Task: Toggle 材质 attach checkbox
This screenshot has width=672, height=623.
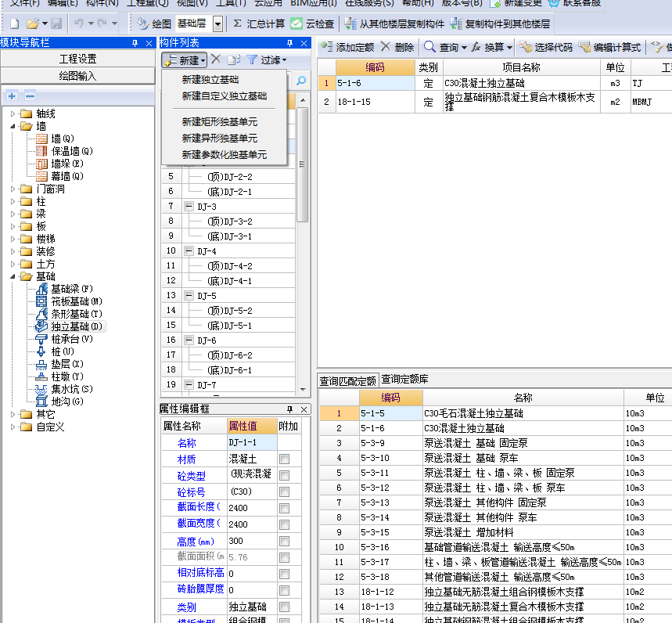Action: pyautogui.click(x=284, y=459)
